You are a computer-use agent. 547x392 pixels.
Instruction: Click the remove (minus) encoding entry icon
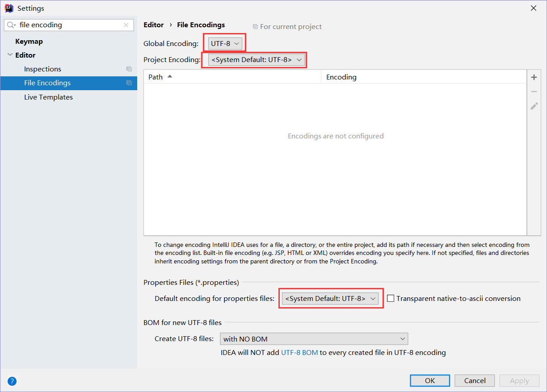(534, 92)
